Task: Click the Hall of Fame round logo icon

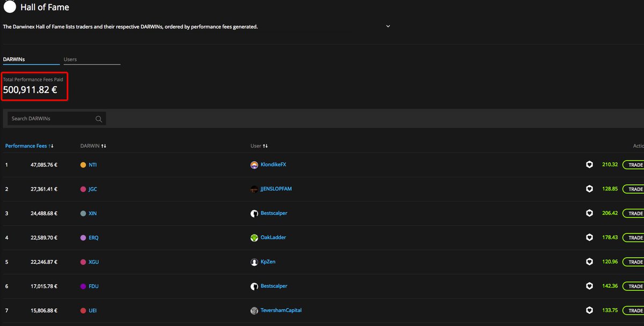Action: 10,8
